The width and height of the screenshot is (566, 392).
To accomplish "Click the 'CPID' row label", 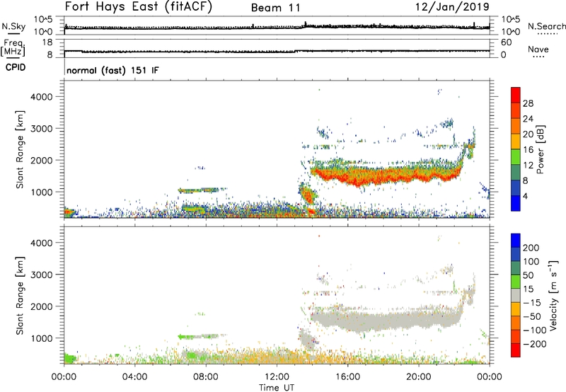I will 16,67.
